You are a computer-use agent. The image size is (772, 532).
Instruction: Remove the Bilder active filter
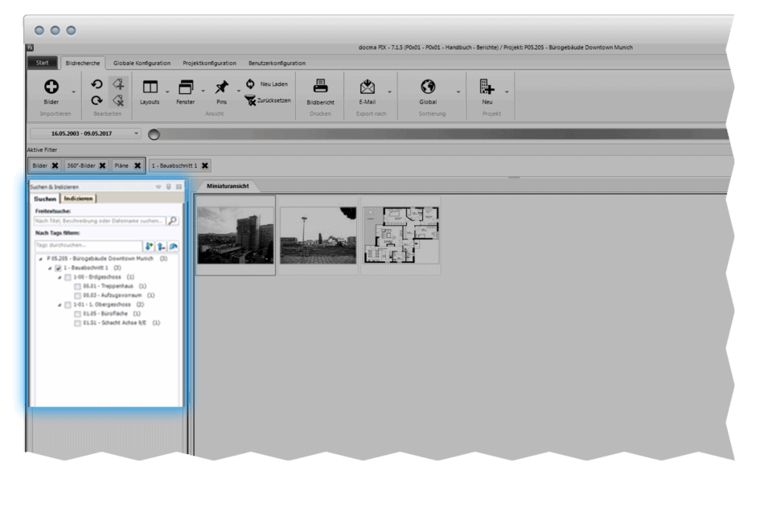pyautogui.click(x=55, y=166)
